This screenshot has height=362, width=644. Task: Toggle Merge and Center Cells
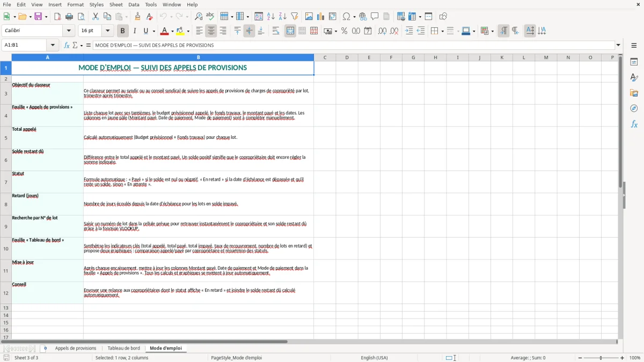(290, 31)
